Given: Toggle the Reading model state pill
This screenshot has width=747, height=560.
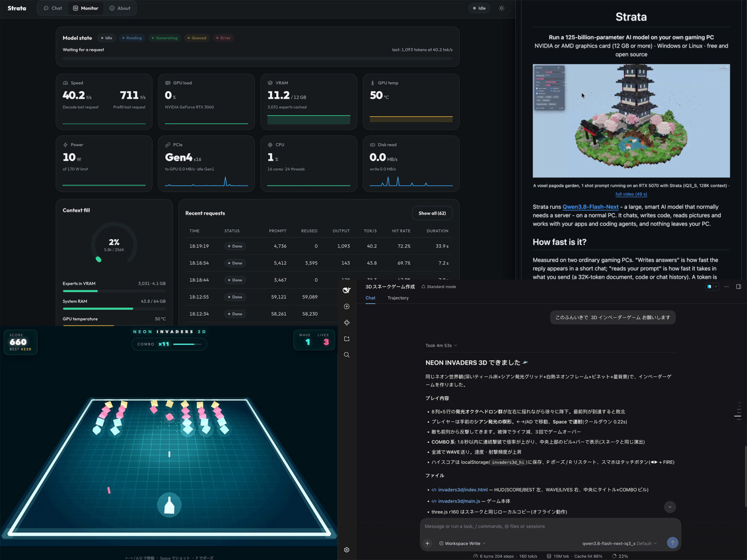Looking at the screenshot, I should pyautogui.click(x=132, y=38).
